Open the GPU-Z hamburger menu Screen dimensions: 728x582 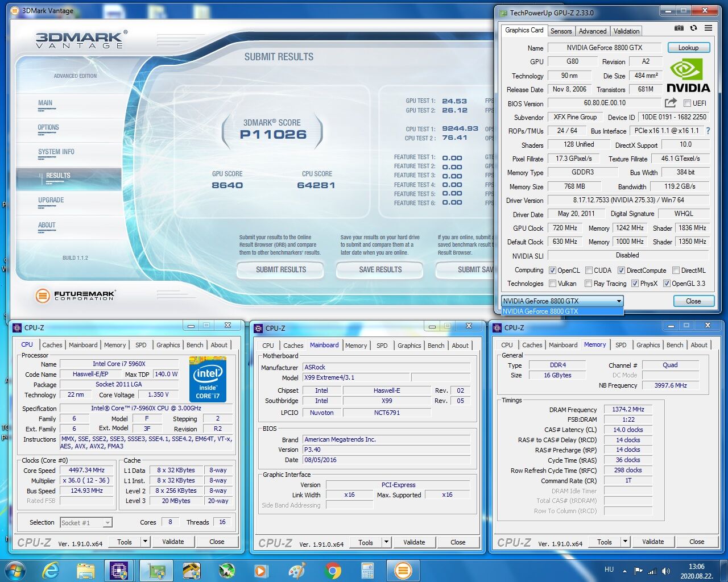[x=708, y=28]
